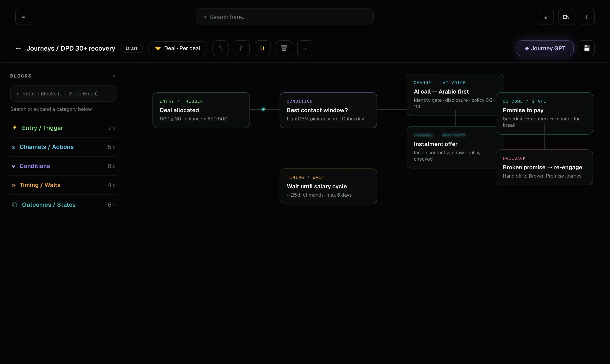Save the journey with floppy icon
Viewport: 610px width, 364px height.
point(586,48)
